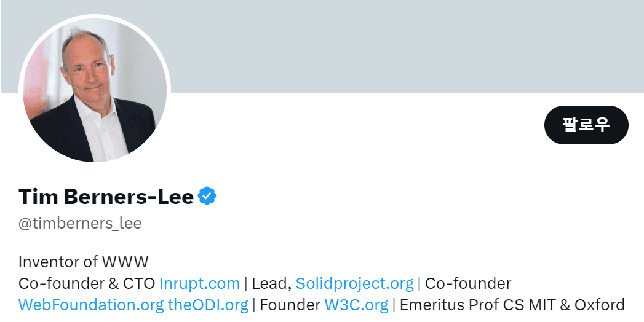
Task: Select the @timberners_lee handle text
Action: click(x=80, y=223)
